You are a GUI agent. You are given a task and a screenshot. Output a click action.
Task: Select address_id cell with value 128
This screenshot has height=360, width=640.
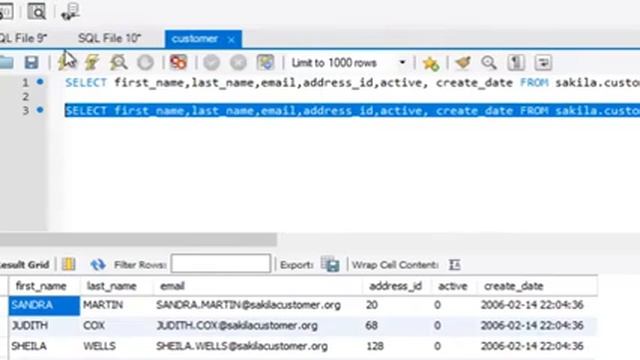pos(397,346)
